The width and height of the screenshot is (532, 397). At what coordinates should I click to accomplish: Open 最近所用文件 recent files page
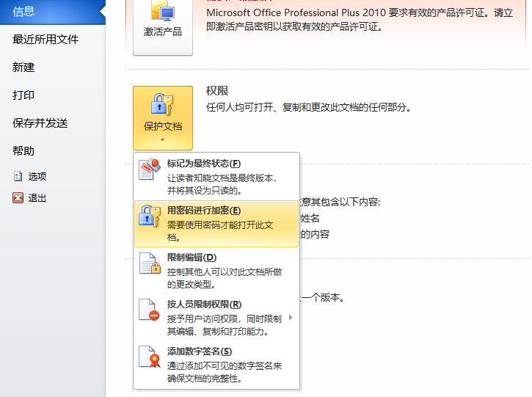point(45,40)
